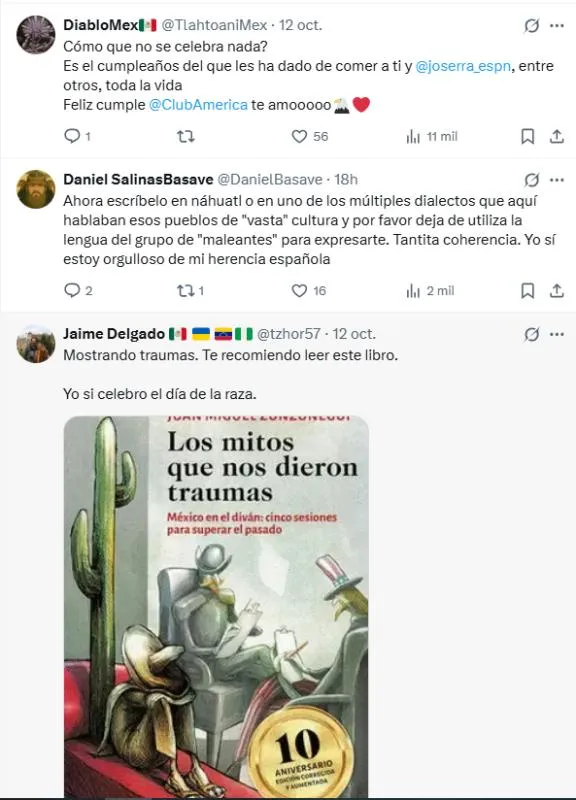Retweet Daniel SalinasBasave's náhuatl tweet

[185, 291]
